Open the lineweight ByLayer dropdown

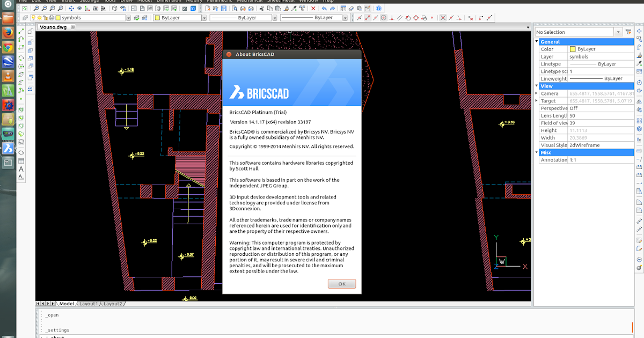(344, 18)
